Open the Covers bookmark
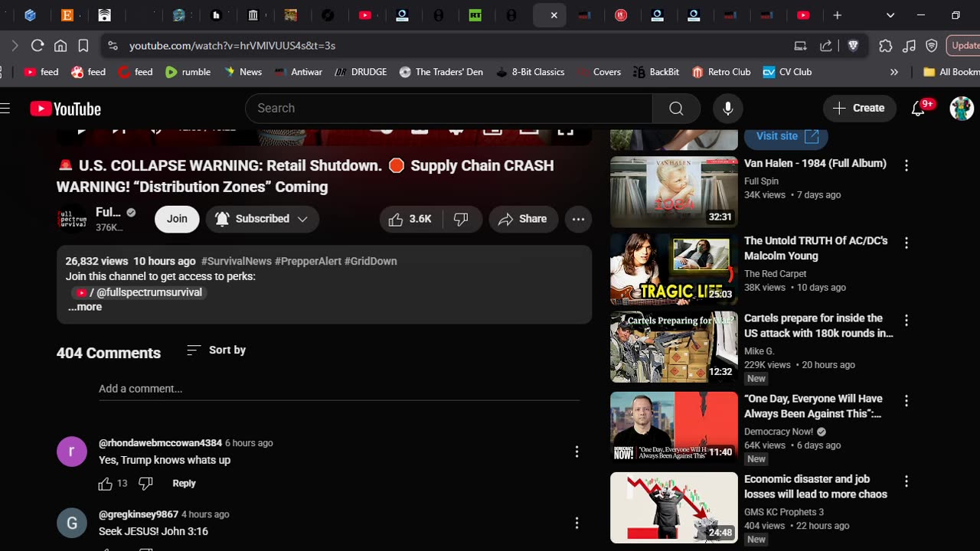This screenshot has height=551, width=980. click(x=599, y=72)
